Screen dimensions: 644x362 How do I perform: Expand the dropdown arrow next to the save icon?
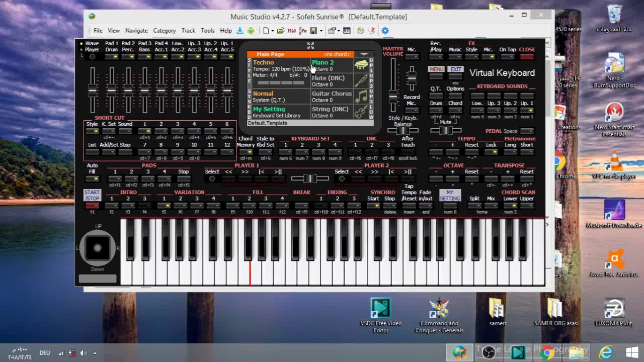(x=320, y=31)
